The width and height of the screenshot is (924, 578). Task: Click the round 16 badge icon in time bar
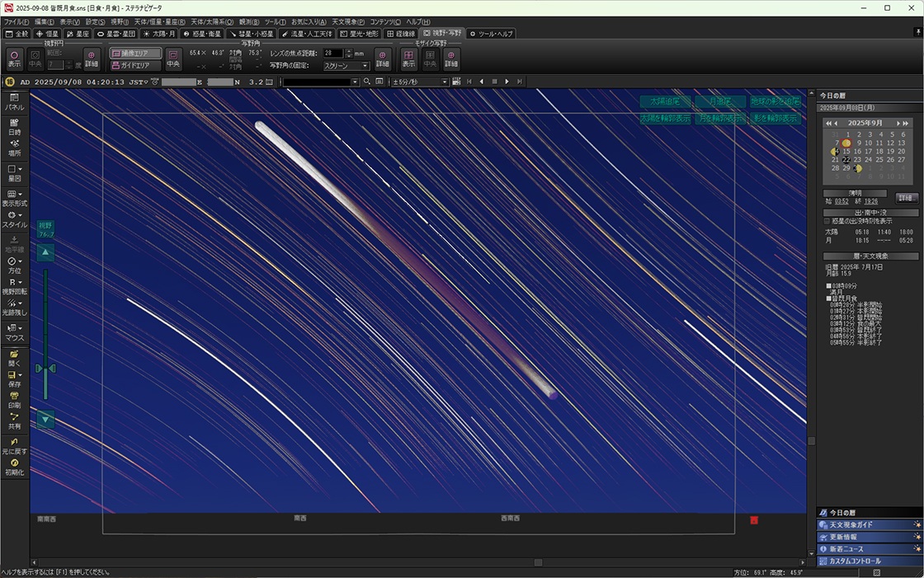[9, 82]
